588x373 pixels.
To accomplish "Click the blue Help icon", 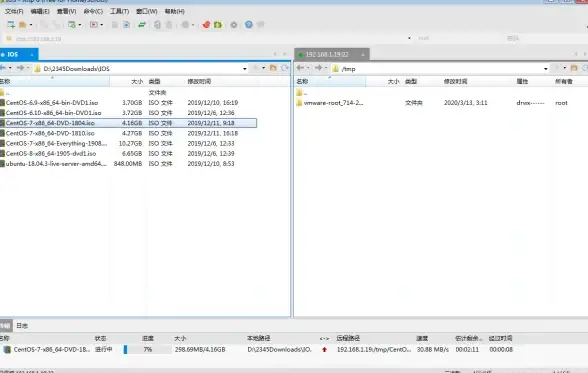I will pos(249,24).
